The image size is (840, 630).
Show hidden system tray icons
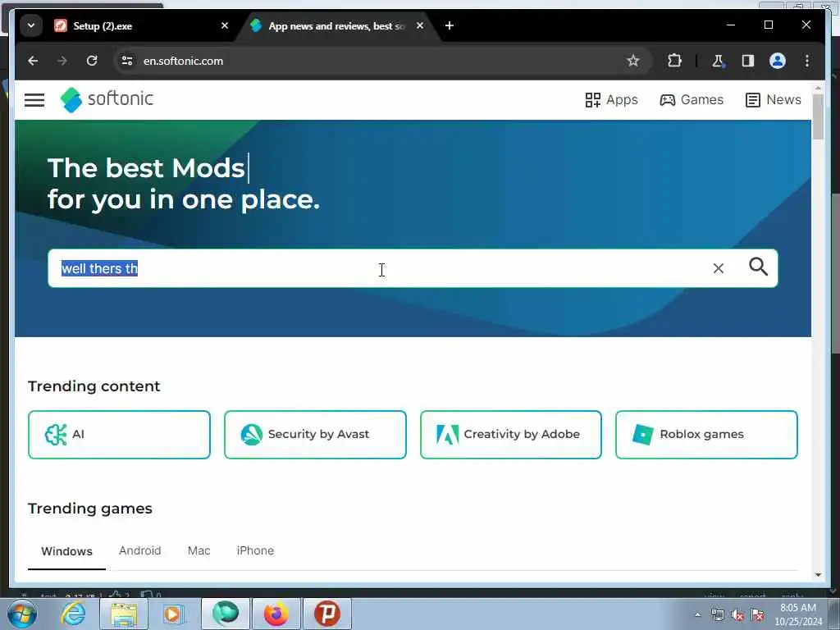(x=697, y=614)
